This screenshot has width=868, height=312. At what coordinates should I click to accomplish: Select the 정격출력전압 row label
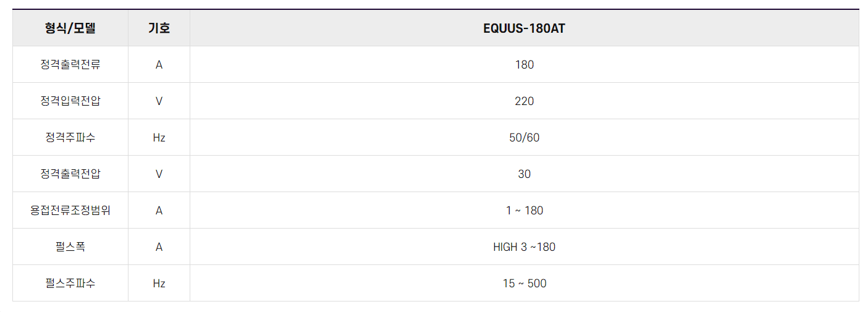click(70, 174)
